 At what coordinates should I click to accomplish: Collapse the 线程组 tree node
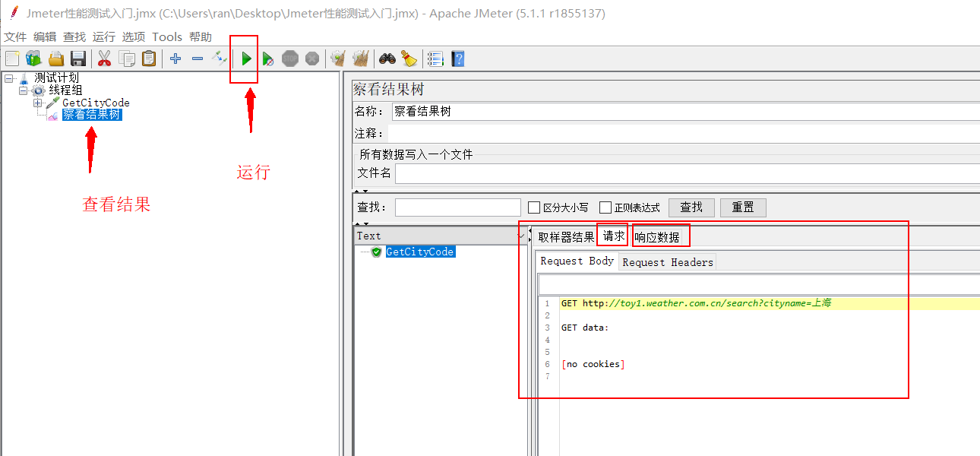23,90
